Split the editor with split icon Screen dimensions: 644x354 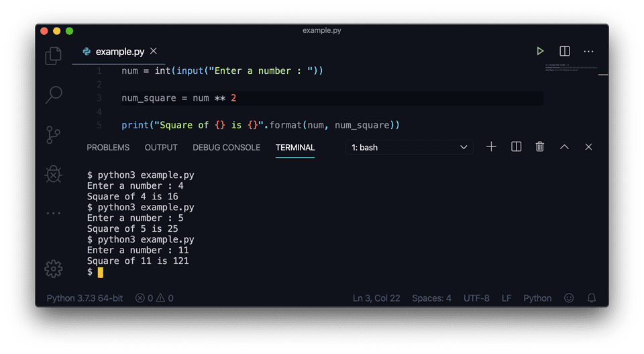pyautogui.click(x=565, y=51)
